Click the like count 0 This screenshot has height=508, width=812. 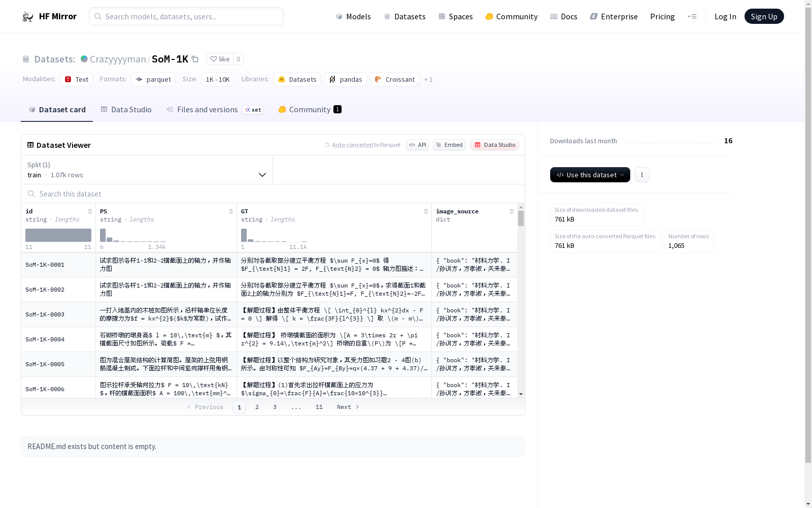(x=238, y=59)
